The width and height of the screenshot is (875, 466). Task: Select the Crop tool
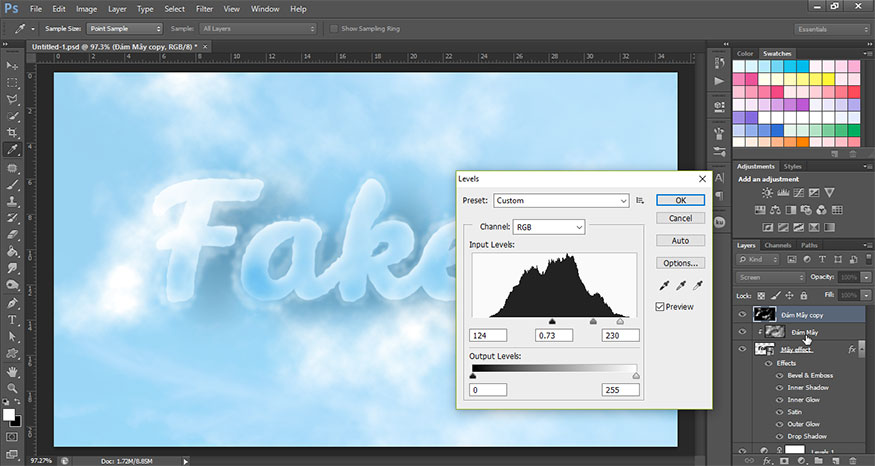click(12, 133)
